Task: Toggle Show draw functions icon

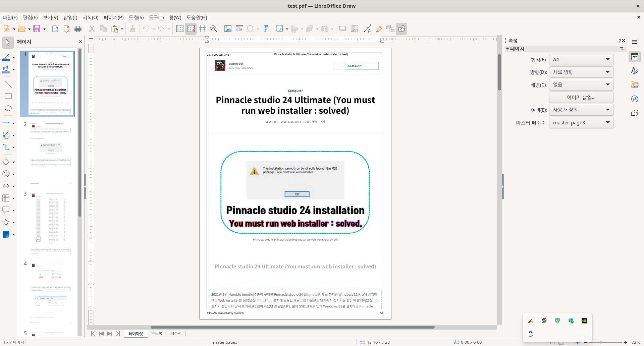Action: (401, 29)
